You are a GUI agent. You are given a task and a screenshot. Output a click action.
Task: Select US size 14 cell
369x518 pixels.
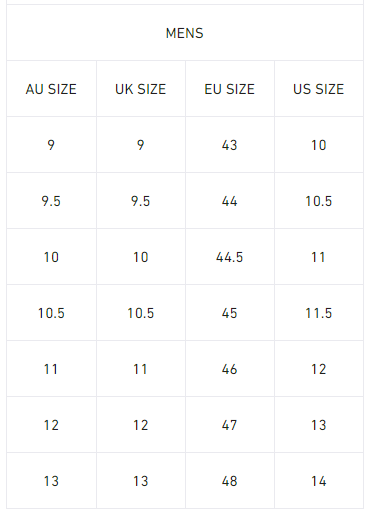[318, 481]
